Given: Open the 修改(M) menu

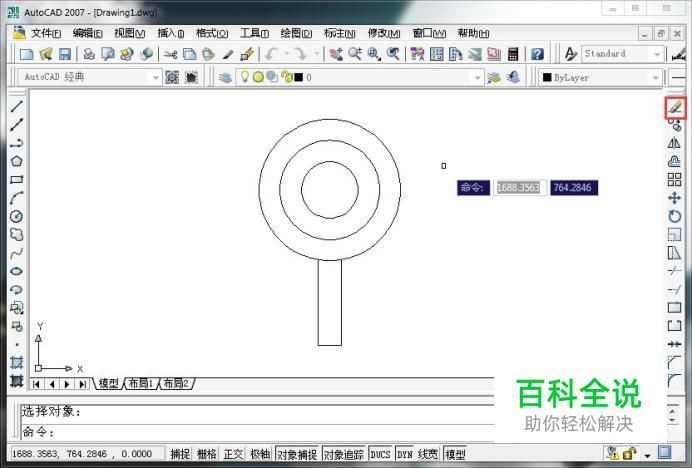Looking at the screenshot, I should (x=384, y=33).
